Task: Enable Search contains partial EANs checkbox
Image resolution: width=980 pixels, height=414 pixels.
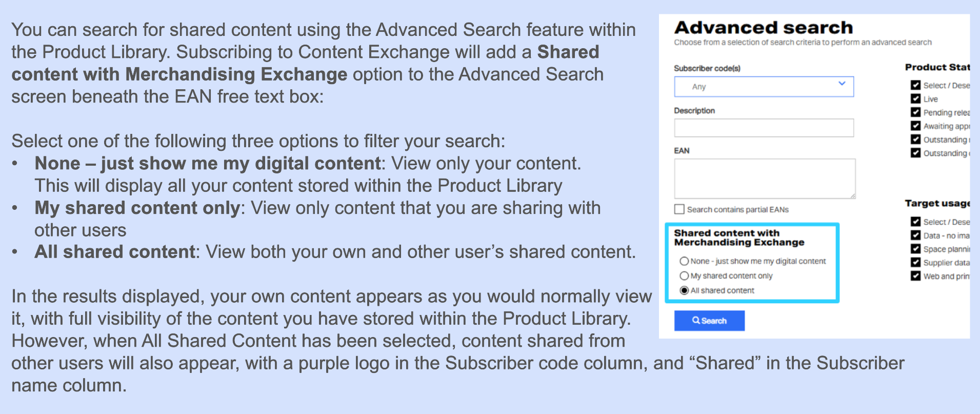Action: pyautogui.click(x=679, y=209)
